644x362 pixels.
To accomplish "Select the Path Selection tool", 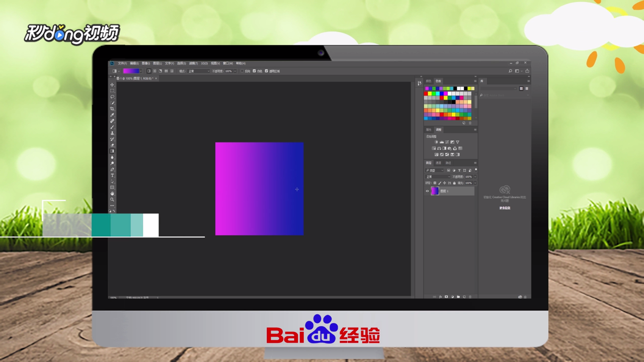I will (112, 182).
